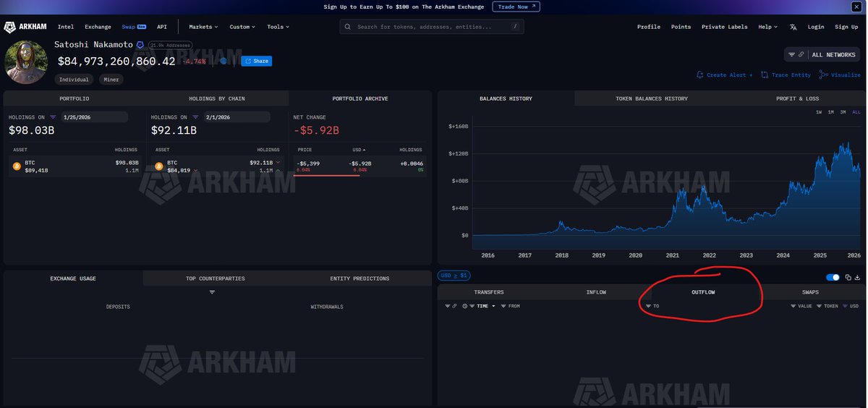Click the globe icon beside the balance

pyautogui.click(x=224, y=61)
